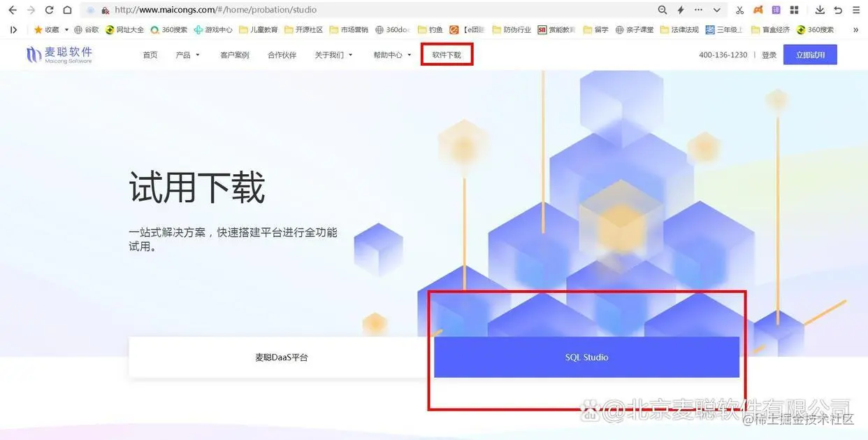Open the 谷歌 bookmark

(87, 29)
